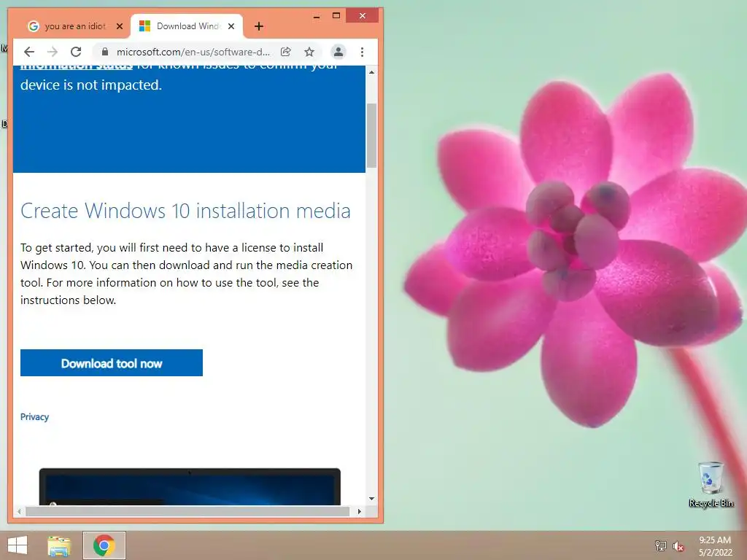This screenshot has height=560, width=747.
Task: Open File Explorer from the taskbar
Action: click(x=59, y=545)
